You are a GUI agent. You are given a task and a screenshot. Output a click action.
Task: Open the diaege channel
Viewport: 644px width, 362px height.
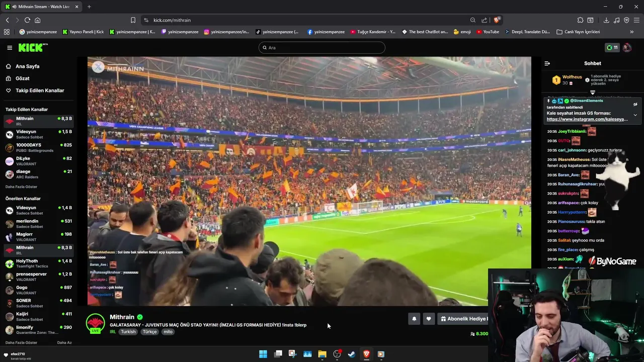tap(38, 174)
